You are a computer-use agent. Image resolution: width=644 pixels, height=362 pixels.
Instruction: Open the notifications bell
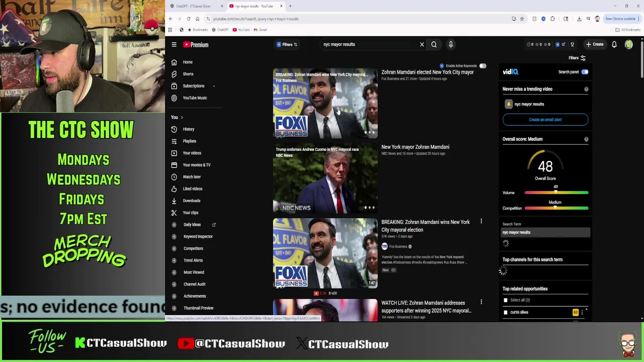click(614, 44)
